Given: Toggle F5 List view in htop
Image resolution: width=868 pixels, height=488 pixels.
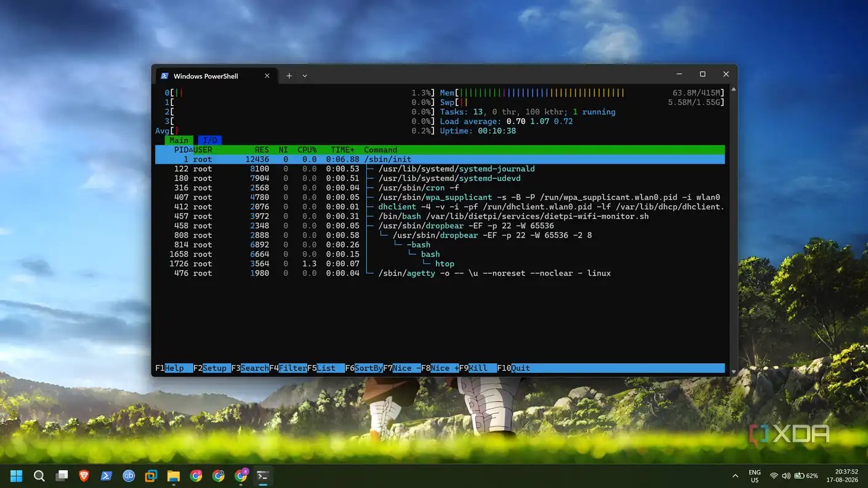Looking at the screenshot, I should [x=326, y=368].
